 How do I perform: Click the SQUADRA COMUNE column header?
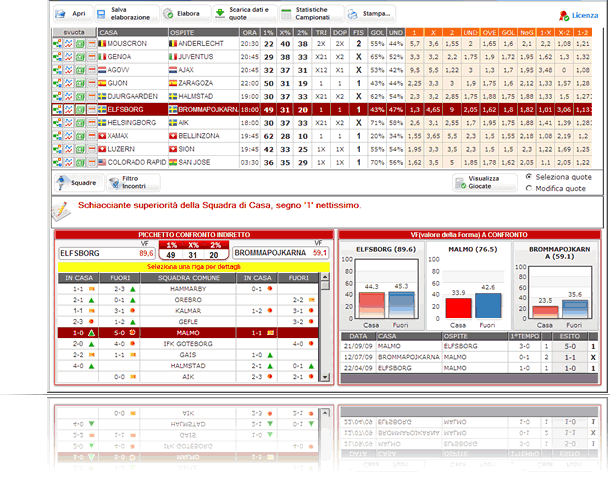point(189,278)
